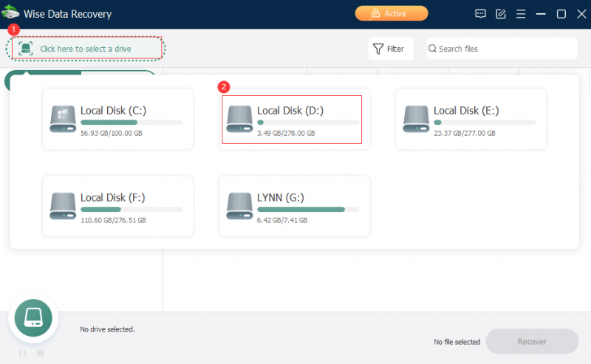Open the hamburger menu in title bar
The image size is (591, 364).
click(521, 14)
